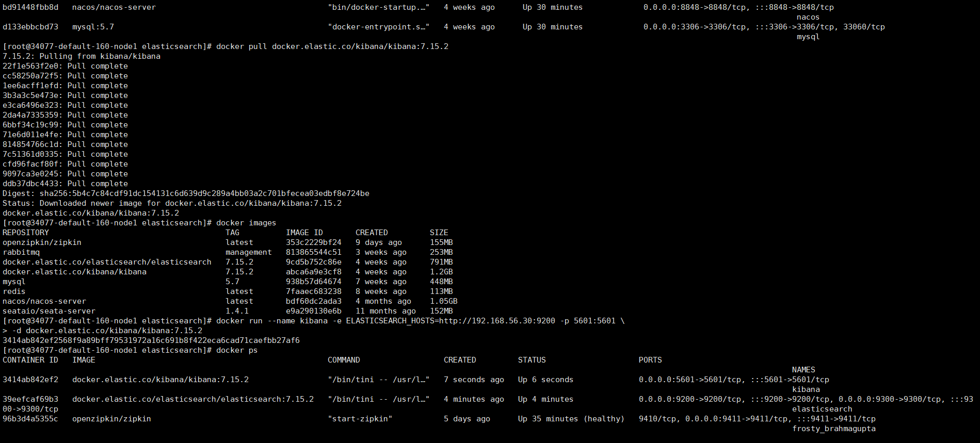The image size is (980, 443).
Task: Click the openzipkin/zipkin repository name in images list
Action: pos(42,242)
